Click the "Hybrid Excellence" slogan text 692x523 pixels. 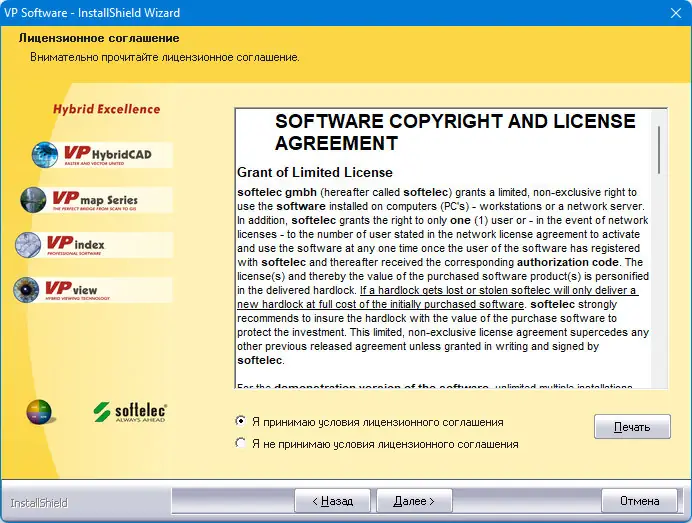pos(106,109)
